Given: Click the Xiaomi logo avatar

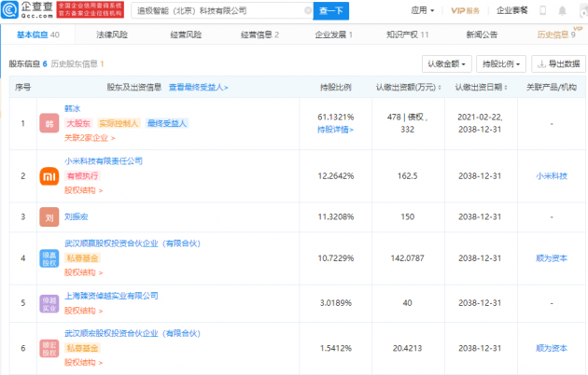Looking at the screenshot, I should (49, 176).
